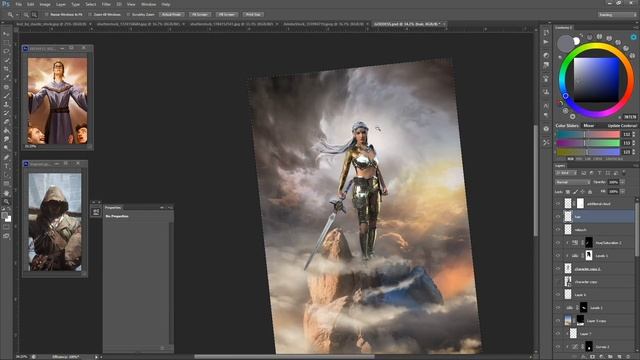The image size is (640, 360).
Task: Collapse the Properties panel with double arrow
Action: pyautogui.click(x=162, y=208)
